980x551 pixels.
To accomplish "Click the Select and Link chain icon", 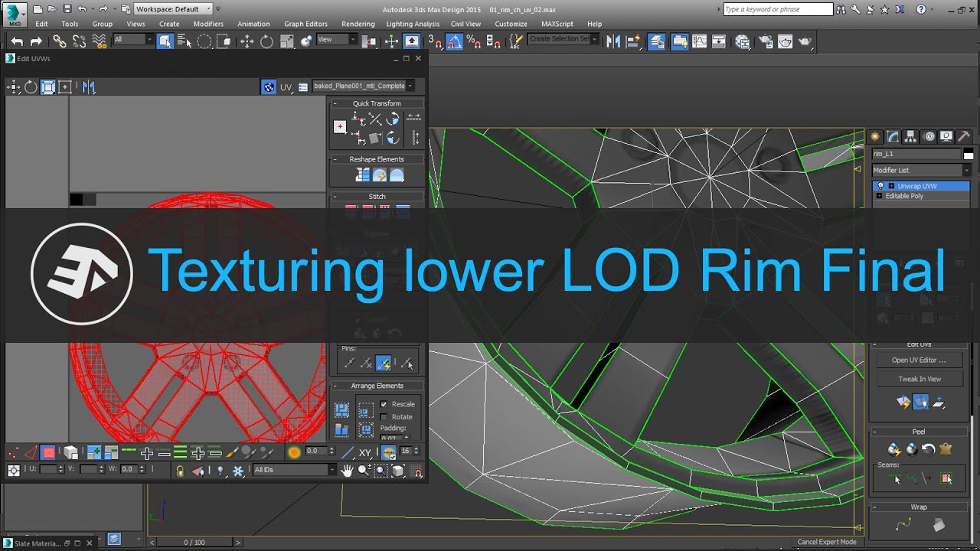I will pos(59,41).
